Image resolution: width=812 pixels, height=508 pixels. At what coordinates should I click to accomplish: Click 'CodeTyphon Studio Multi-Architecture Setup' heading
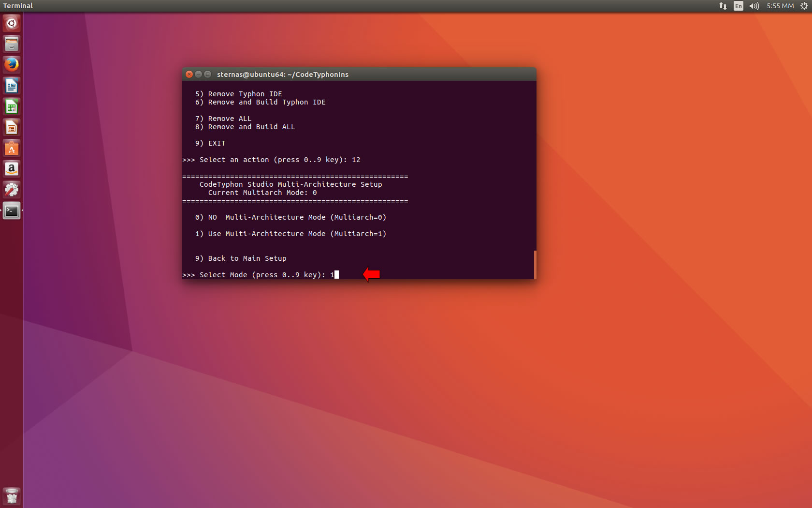click(x=290, y=184)
